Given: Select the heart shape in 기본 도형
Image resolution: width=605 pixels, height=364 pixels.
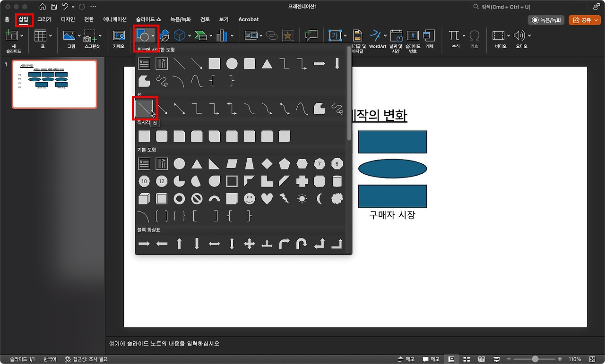Looking at the screenshot, I should click(267, 199).
